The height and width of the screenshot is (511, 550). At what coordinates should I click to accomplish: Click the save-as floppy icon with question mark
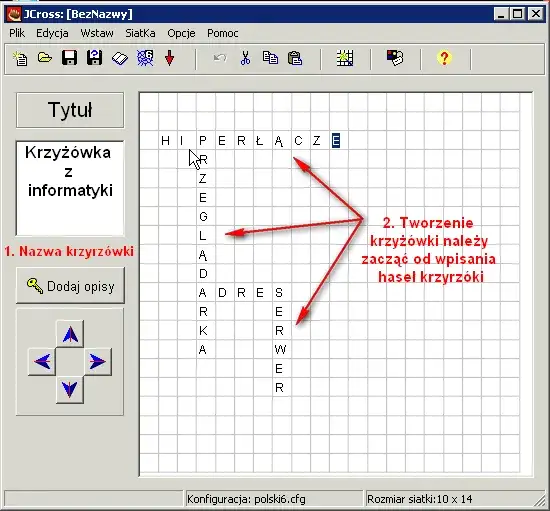click(x=95, y=58)
